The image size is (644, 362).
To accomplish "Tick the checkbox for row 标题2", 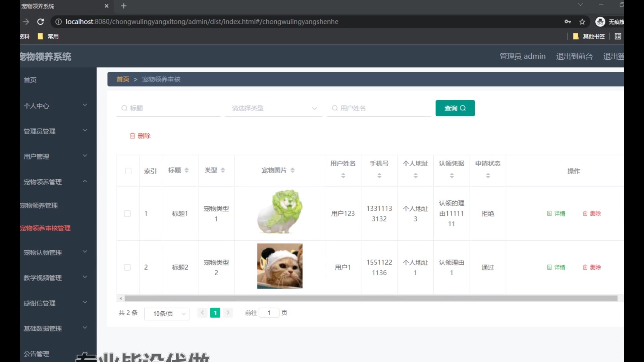I will 127,267.
